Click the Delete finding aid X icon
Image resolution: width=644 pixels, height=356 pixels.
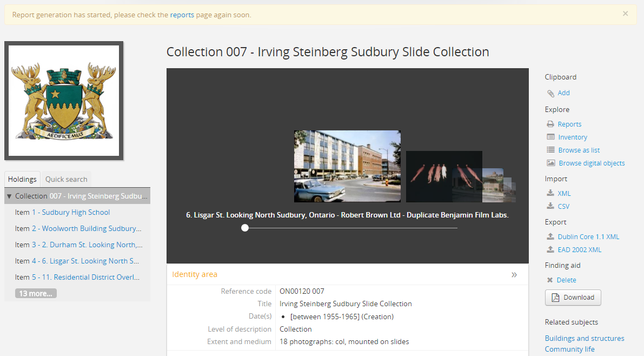coord(550,280)
